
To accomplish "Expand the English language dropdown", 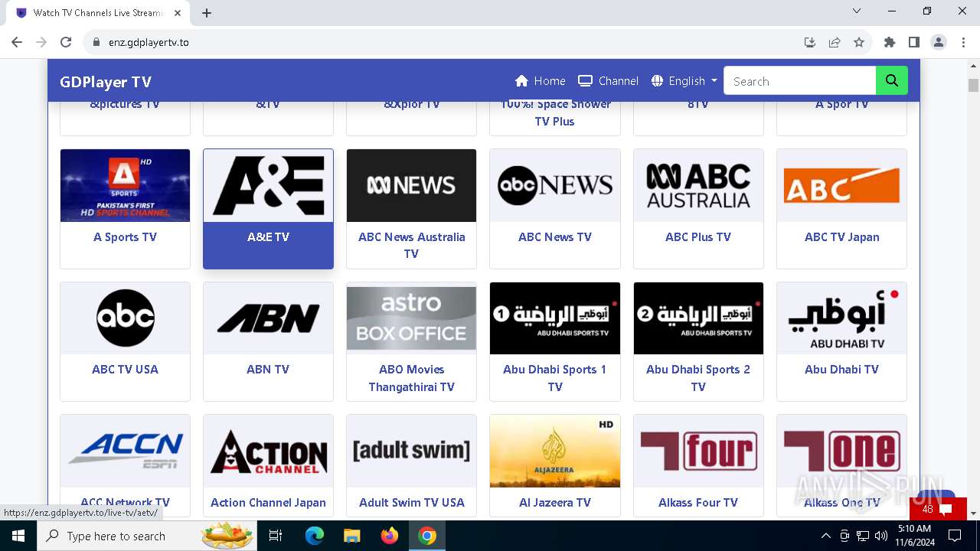I will pos(684,81).
